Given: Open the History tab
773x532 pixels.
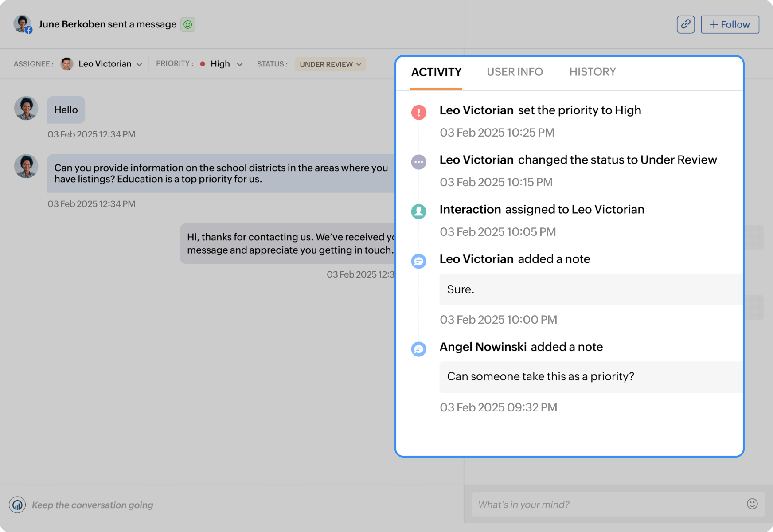Looking at the screenshot, I should click(593, 72).
